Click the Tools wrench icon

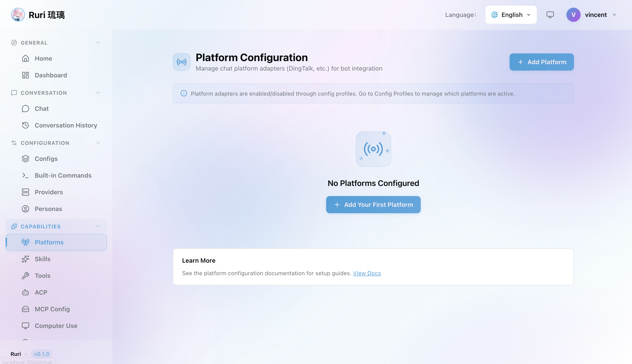25,275
